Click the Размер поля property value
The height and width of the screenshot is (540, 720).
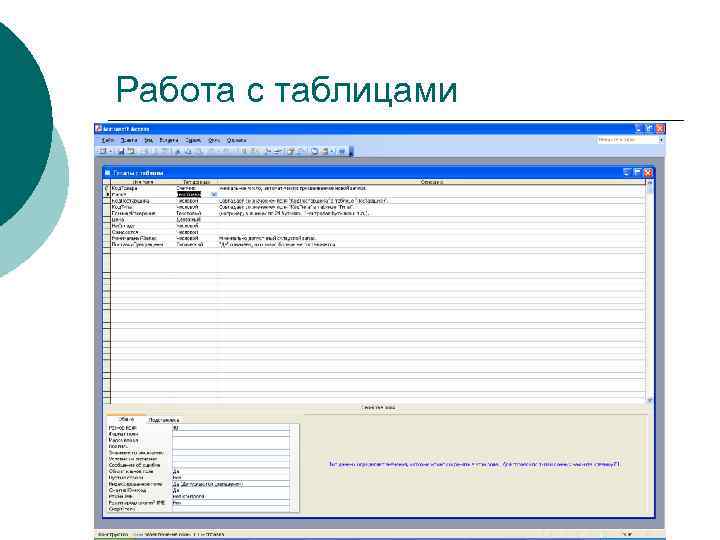(x=231, y=428)
